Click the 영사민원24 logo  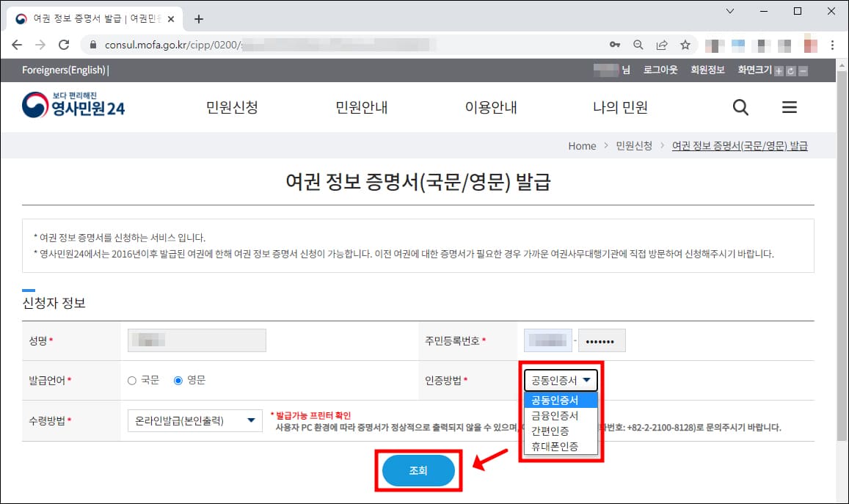(x=73, y=106)
